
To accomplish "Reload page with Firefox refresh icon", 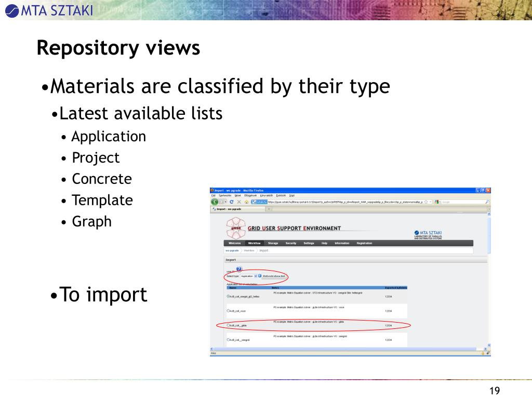I will tap(231, 202).
